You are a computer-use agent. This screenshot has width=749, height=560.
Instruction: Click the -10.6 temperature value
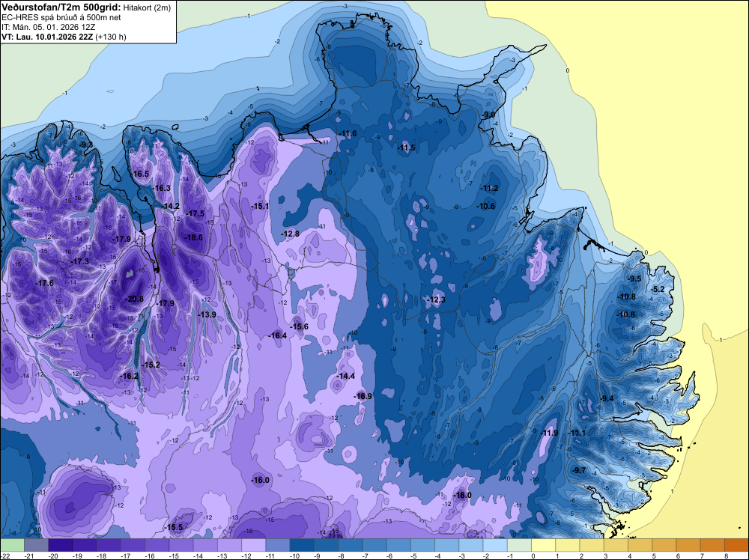486,206
